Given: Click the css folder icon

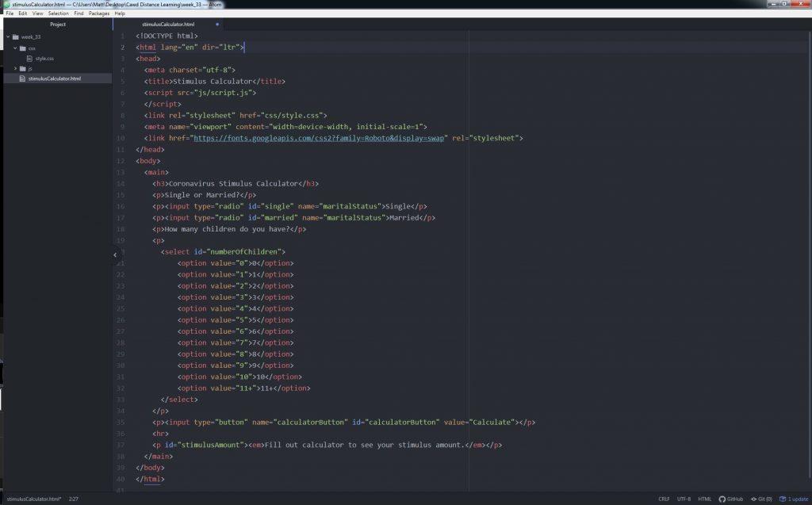Looking at the screenshot, I should click(23, 48).
